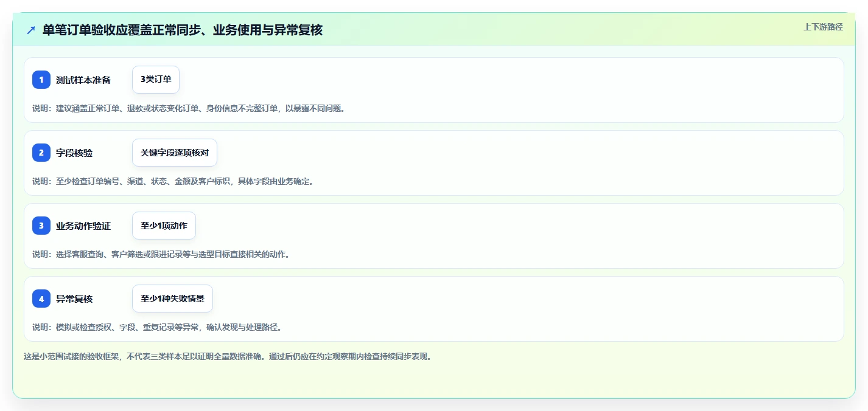This screenshot has width=868, height=411.
Task: Click description starting 选择客服查询
Action: pos(161,254)
